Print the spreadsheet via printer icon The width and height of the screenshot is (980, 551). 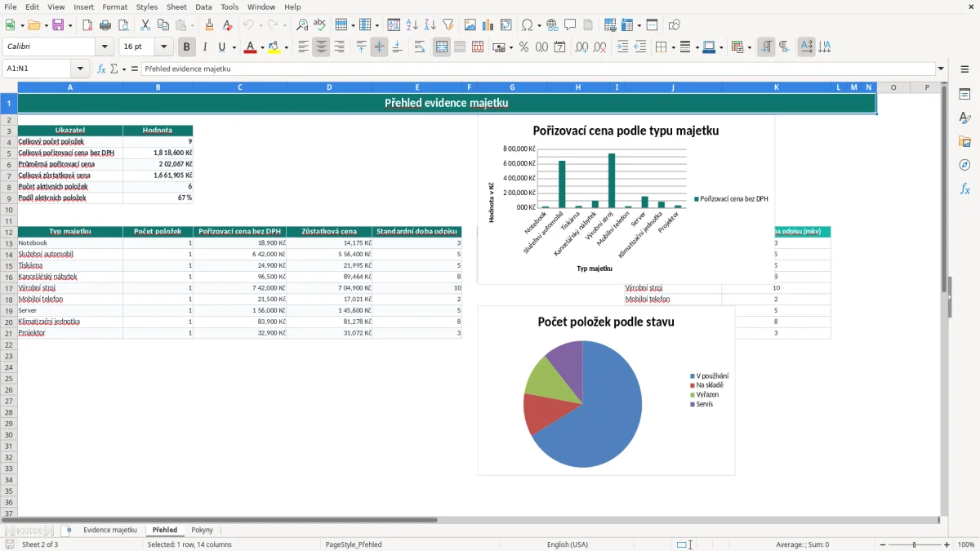pos(105,25)
